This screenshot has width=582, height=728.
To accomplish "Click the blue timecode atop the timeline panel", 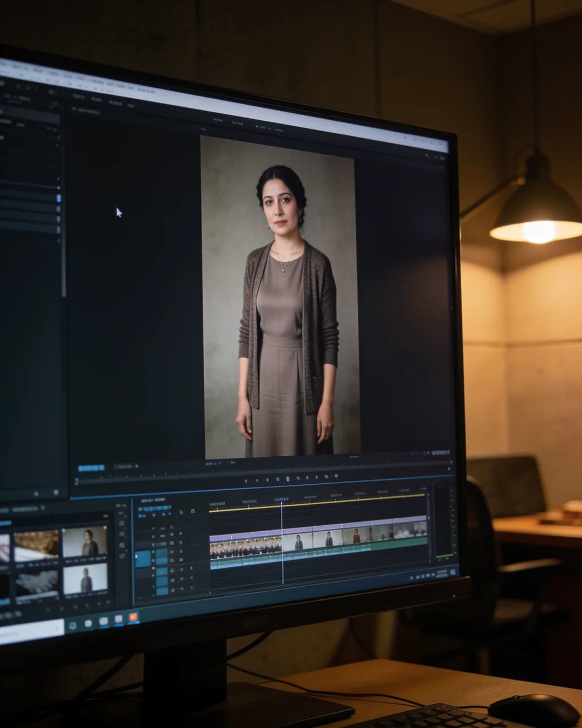I will tap(155, 509).
